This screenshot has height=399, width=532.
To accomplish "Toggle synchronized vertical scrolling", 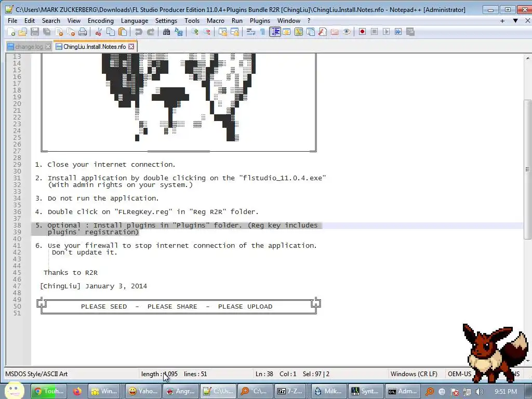I will pyautogui.click(x=223, y=32).
